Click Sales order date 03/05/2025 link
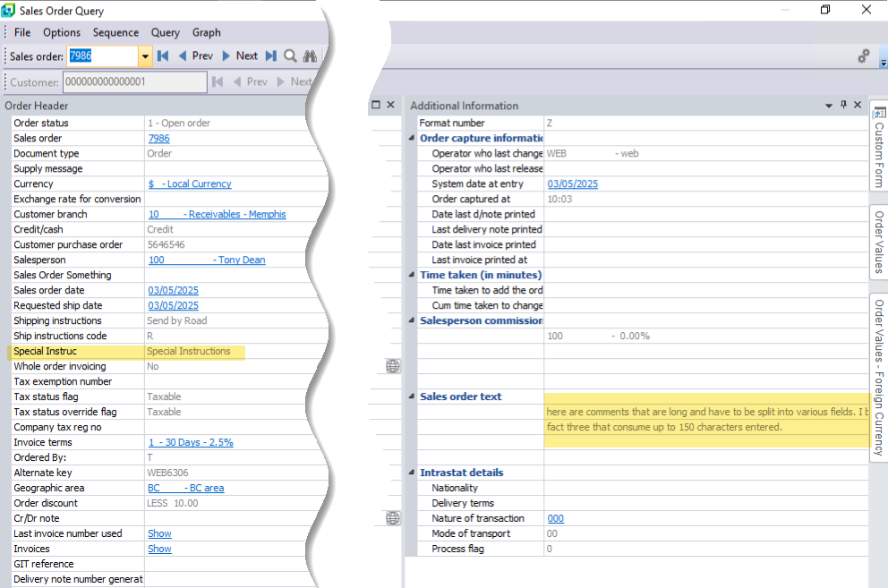 point(174,290)
